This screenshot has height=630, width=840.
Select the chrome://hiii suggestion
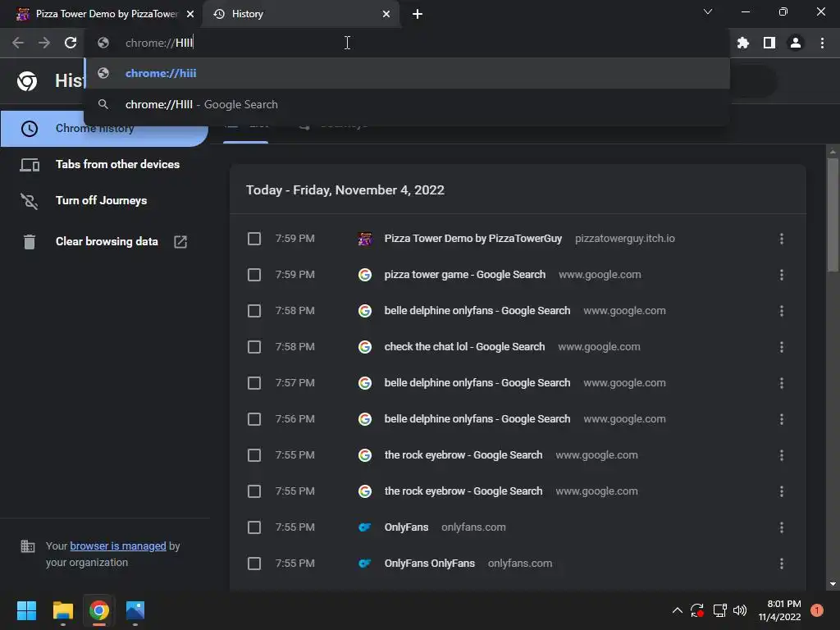coord(407,73)
